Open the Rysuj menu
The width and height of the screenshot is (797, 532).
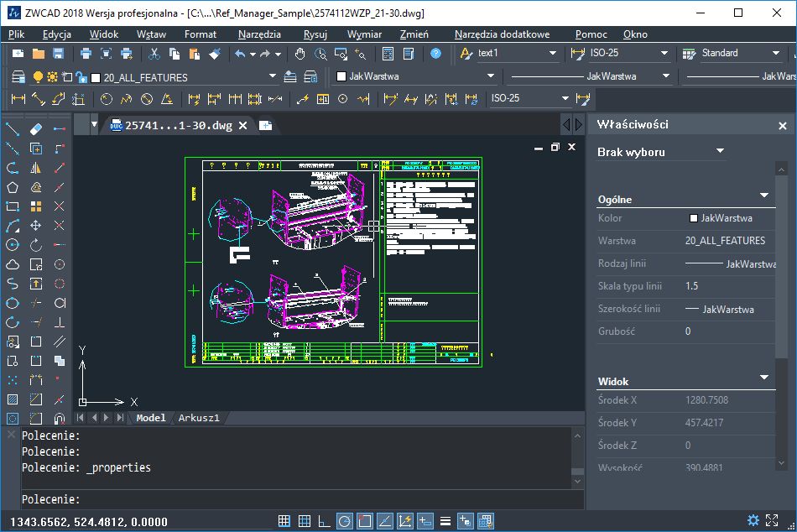coord(315,34)
